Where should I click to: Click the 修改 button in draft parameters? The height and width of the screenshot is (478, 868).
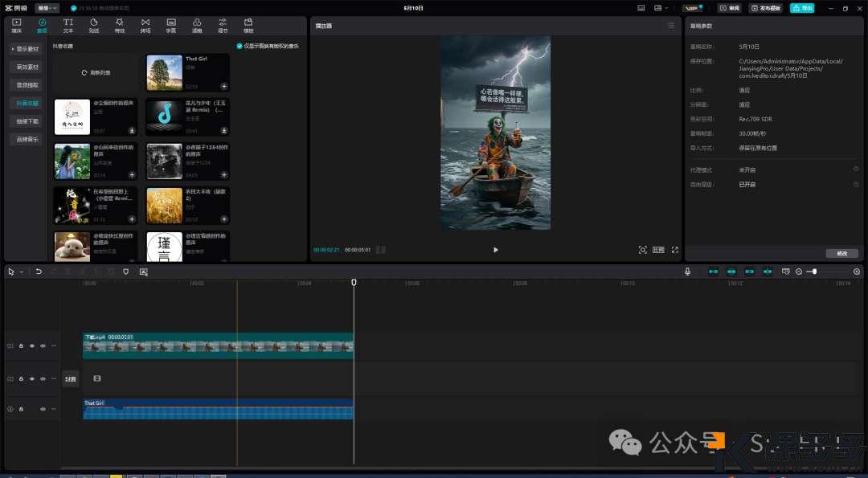pyautogui.click(x=841, y=253)
